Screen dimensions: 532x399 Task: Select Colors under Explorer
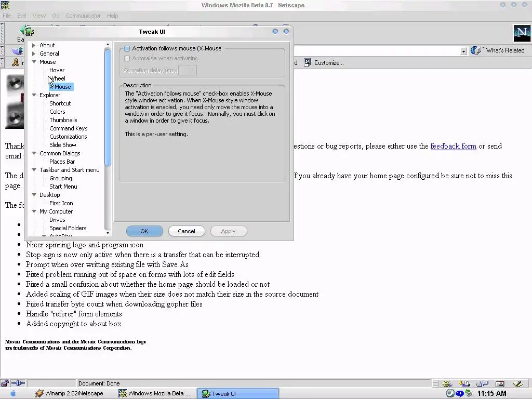[57, 112]
